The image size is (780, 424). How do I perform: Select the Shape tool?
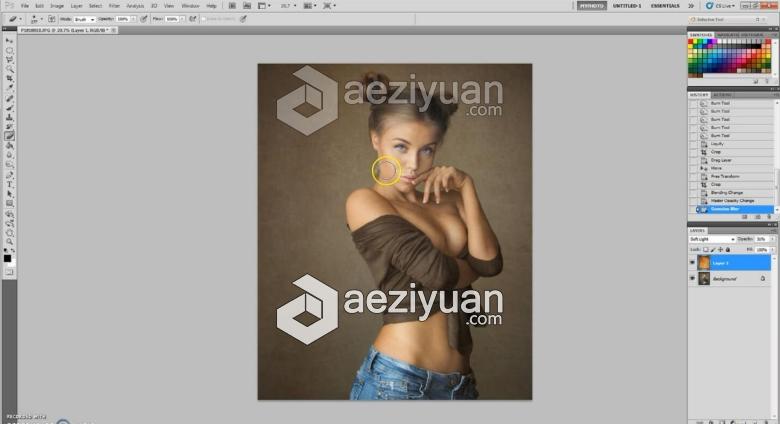(x=9, y=204)
